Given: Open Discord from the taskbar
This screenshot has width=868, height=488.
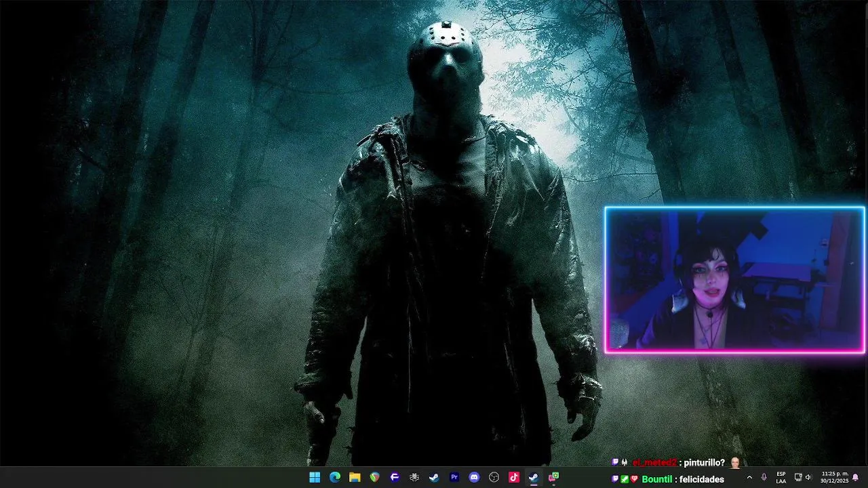Looking at the screenshot, I should pos(474,477).
